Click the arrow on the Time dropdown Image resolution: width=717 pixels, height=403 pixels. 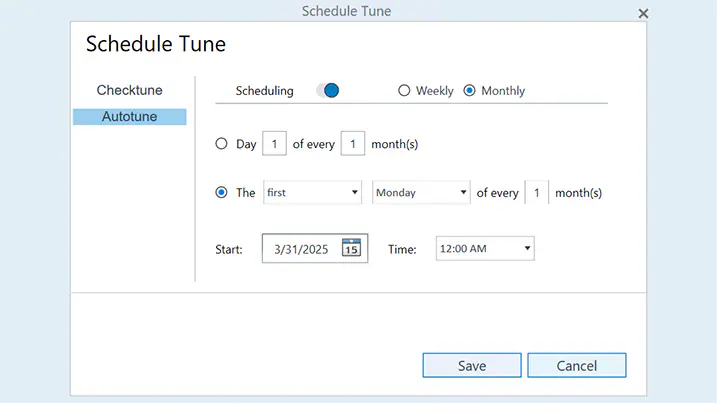pyautogui.click(x=527, y=248)
